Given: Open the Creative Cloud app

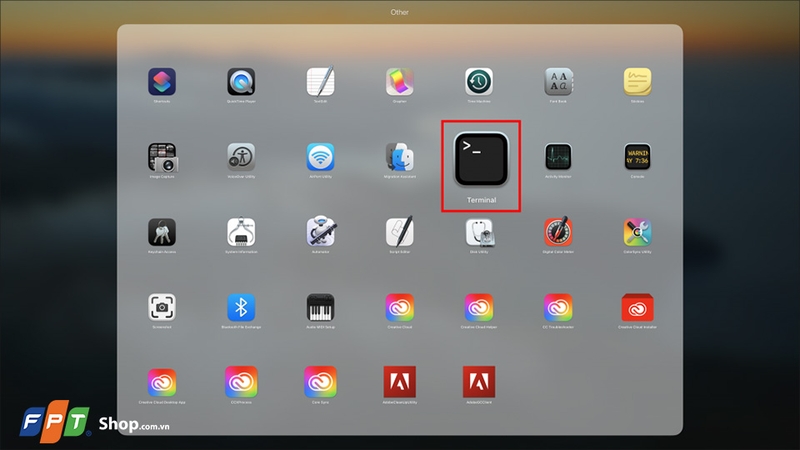Looking at the screenshot, I should coord(399,307).
